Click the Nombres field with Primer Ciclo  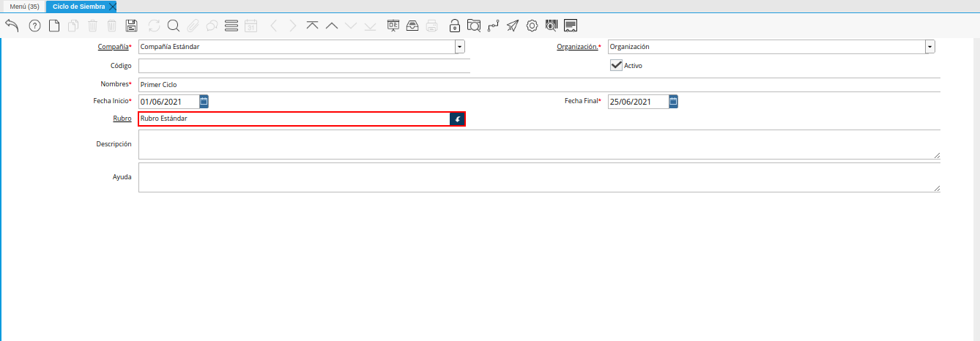tap(539, 85)
